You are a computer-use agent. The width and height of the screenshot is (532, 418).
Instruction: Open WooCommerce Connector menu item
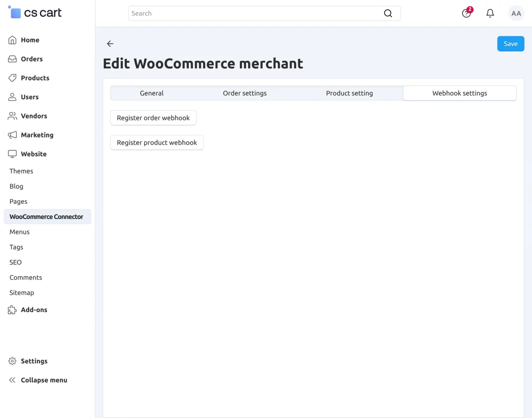(x=47, y=217)
